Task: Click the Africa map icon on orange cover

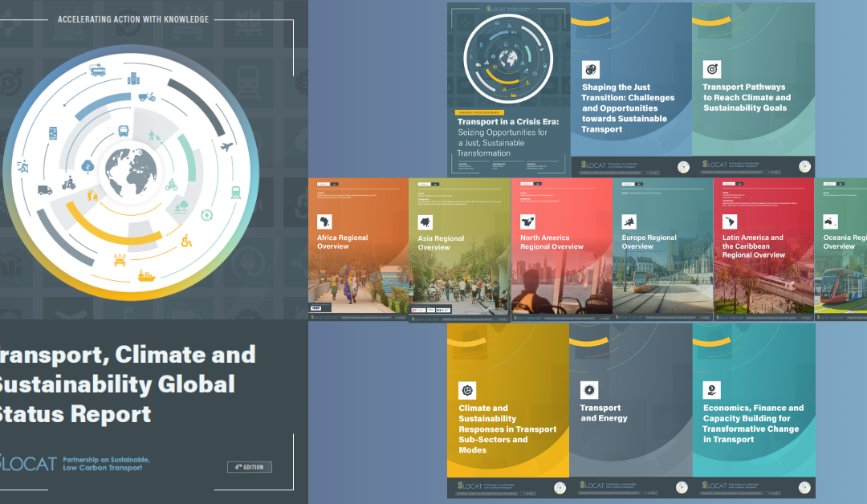Action: point(325,222)
